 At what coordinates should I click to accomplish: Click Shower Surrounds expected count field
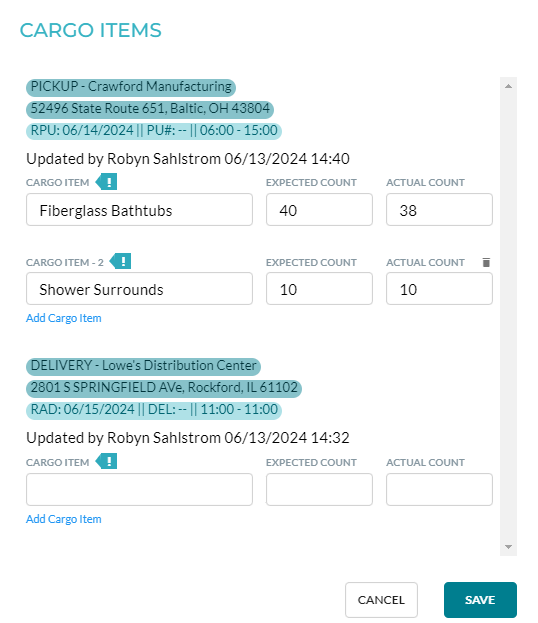319,289
